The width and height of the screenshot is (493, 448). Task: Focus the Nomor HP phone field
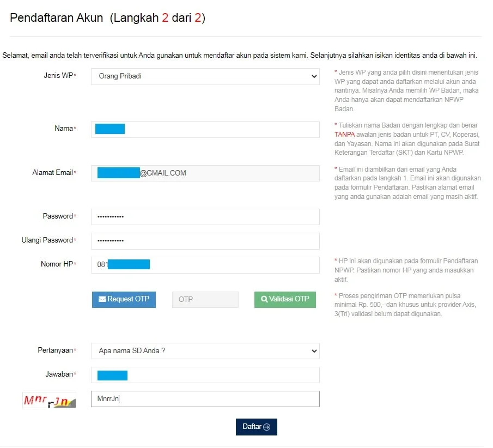[x=229, y=265]
